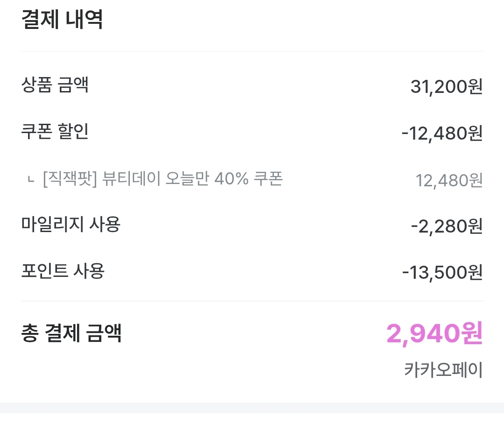Click the gray 12,480원 coupon sub-amount
Screen dimensions: 504x431
[x=448, y=180]
